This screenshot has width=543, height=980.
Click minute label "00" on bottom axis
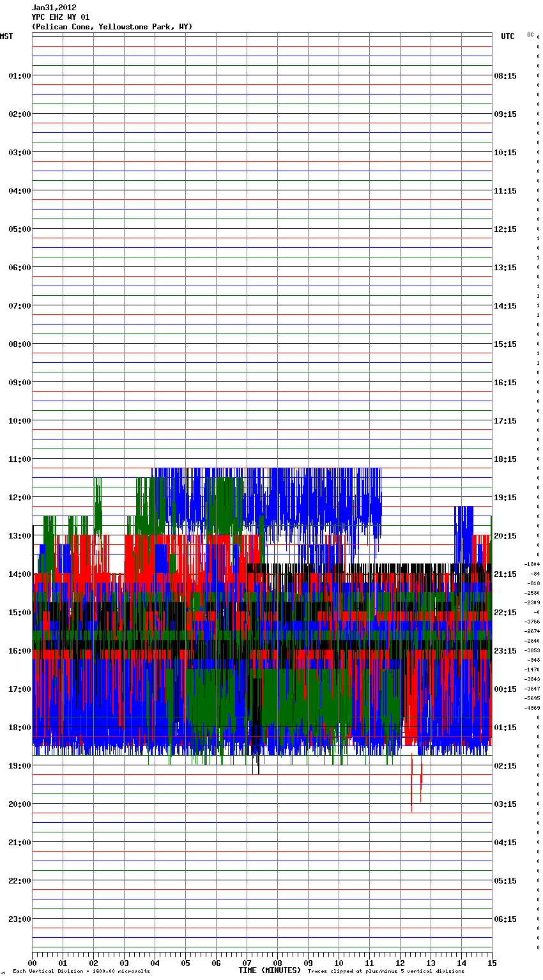pyautogui.click(x=32, y=963)
